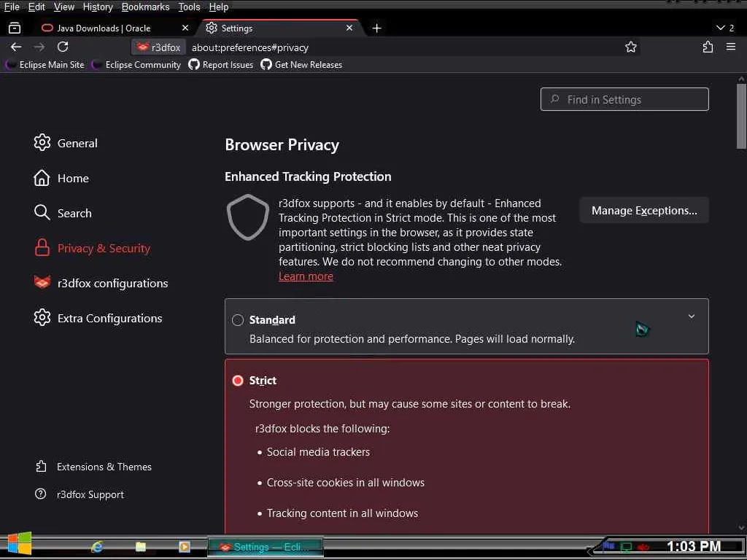
Task: Open r3dfox configurations category
Action: pos(101,283)
